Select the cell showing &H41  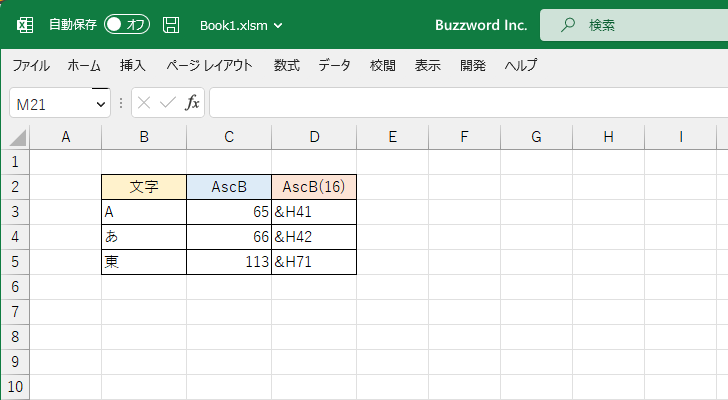click(314, 212)
